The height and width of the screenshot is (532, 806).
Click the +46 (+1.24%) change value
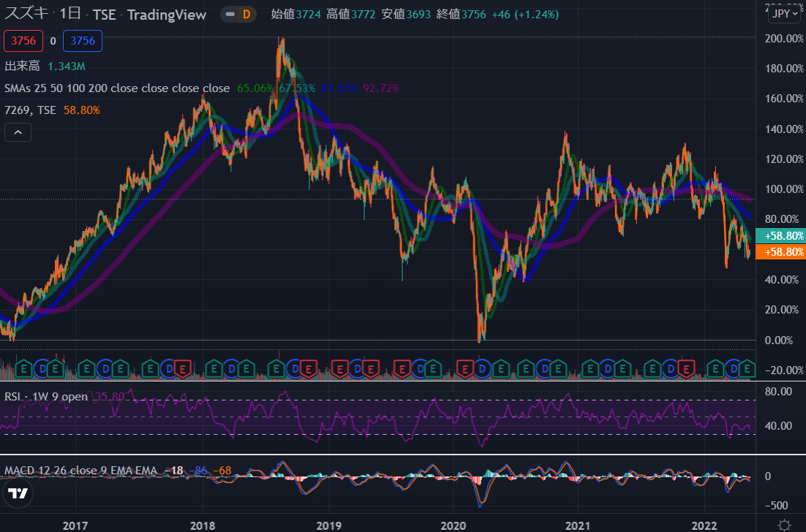525,15
